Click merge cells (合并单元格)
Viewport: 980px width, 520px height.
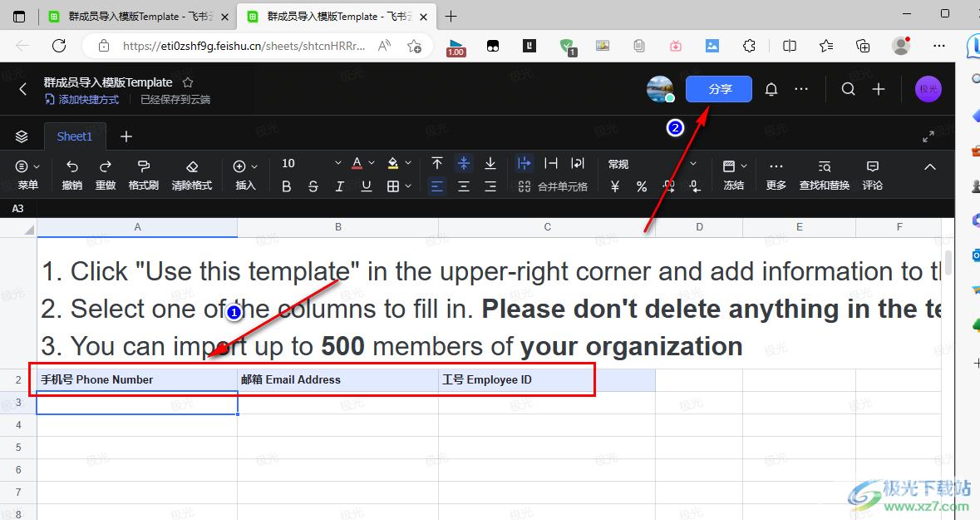[x=553, y=186]
